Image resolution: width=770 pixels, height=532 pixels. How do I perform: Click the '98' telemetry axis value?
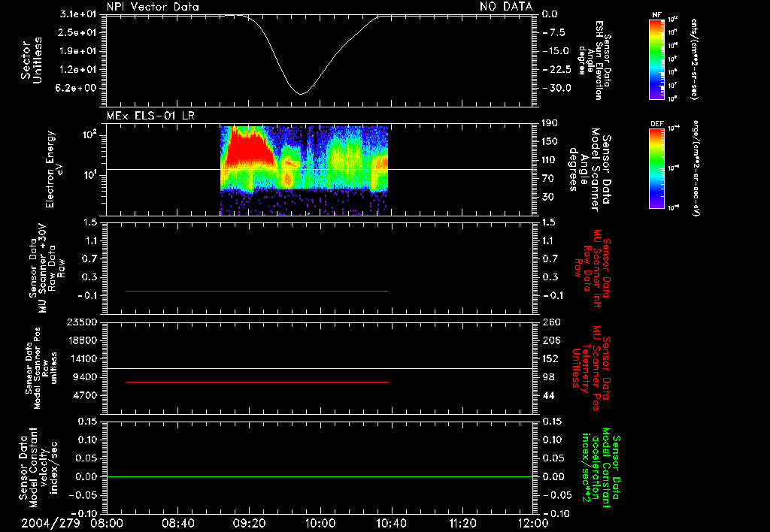click(548, 377)
